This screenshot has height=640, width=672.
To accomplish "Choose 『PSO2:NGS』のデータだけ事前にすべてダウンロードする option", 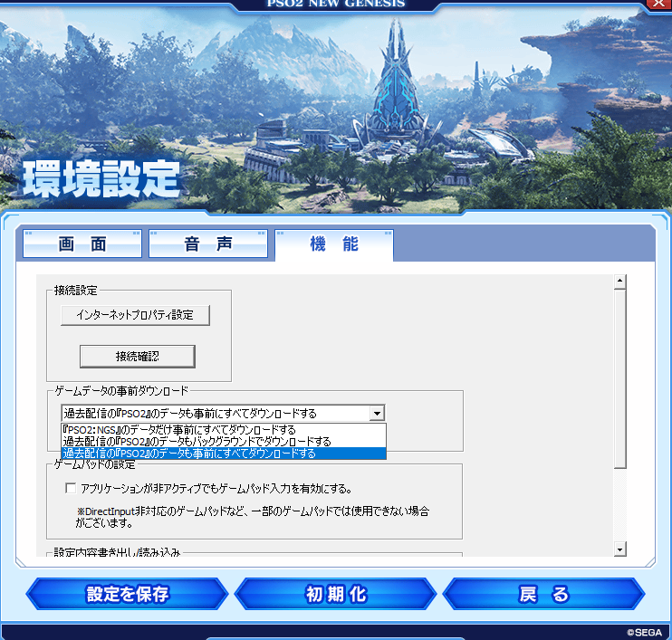I will point(224,430).
